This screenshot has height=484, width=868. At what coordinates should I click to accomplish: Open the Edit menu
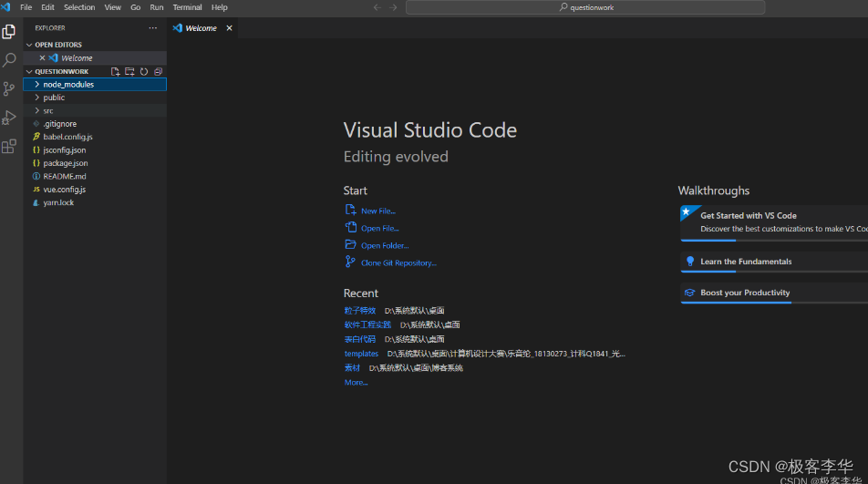point(47,7)
